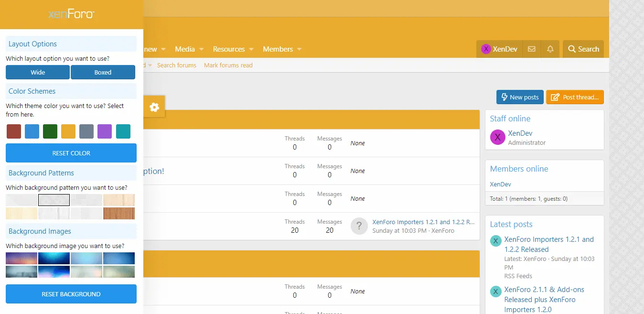The image size is (644, 314).
Task: Open the Media navigation tab
Action: (x=185, y=49)
